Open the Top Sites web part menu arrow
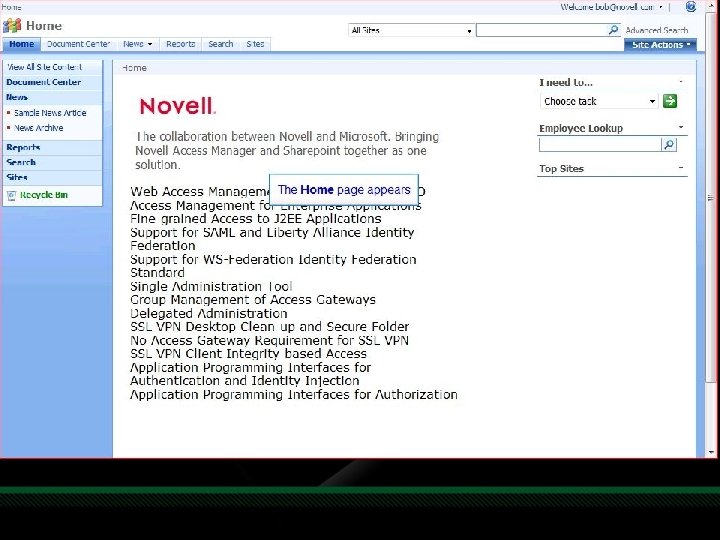The width and height of the screenshot is (720, 540). [681, 168]
